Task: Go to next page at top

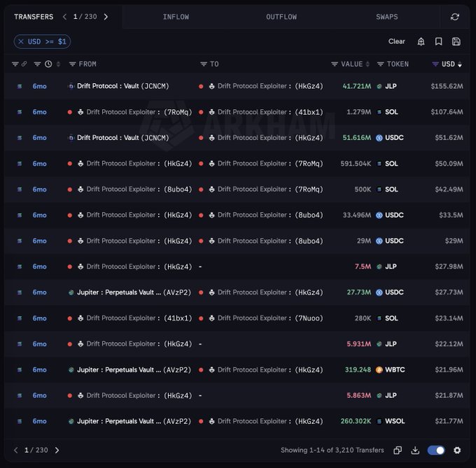Action: click(106, 17)
